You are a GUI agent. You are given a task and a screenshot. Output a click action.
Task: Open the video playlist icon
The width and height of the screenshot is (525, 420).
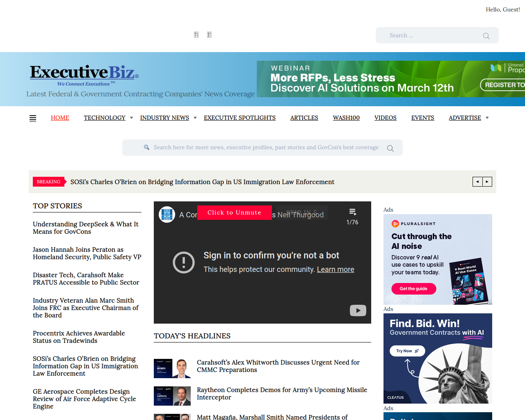point(352,212)
